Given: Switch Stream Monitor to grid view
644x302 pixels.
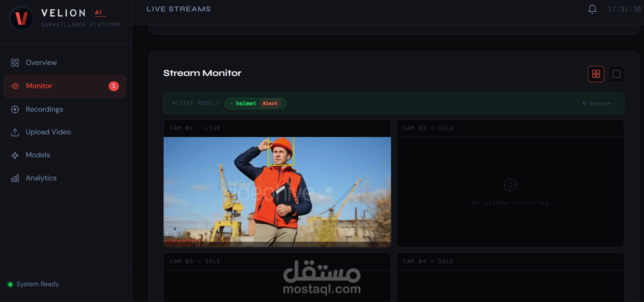Looking at the screenshot, I should pyautogui.click(x=596, y=74).
